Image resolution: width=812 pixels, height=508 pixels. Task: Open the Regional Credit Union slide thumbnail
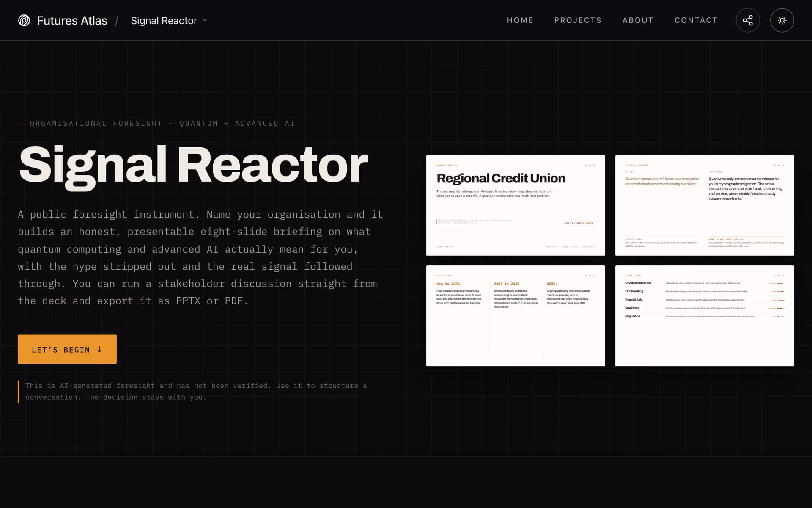pos(516,205)
